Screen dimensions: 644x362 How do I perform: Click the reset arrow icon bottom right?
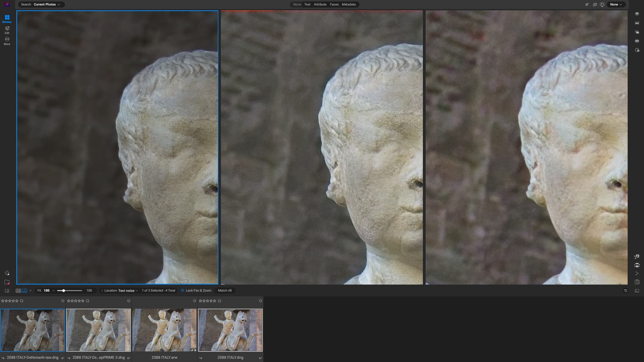tap(626, 291)
